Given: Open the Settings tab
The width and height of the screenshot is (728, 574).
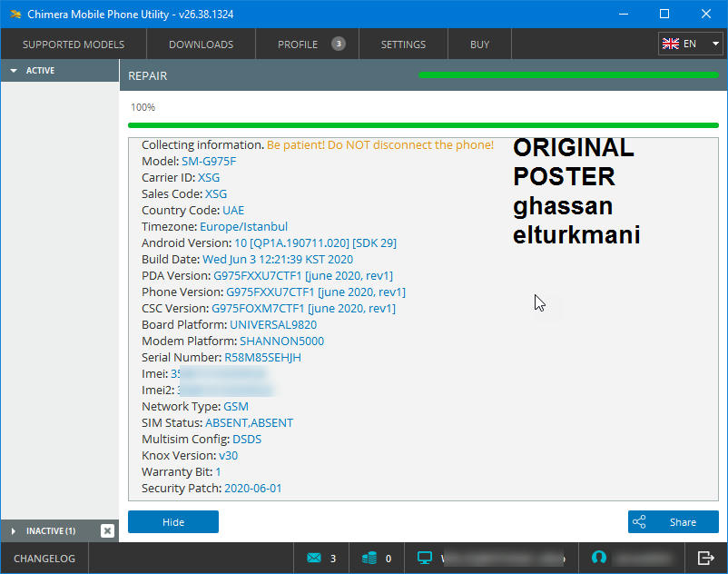Looking at the screenshot, I should (x=403, y=45).
